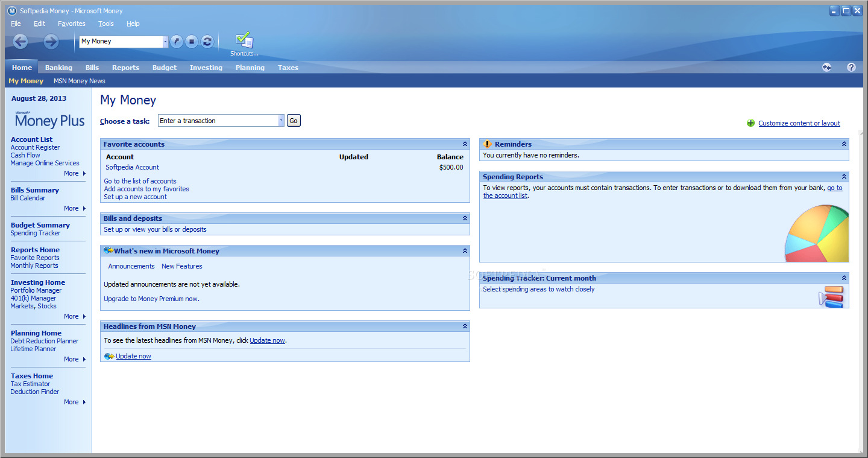Open the Edit menu

point(39,24)
